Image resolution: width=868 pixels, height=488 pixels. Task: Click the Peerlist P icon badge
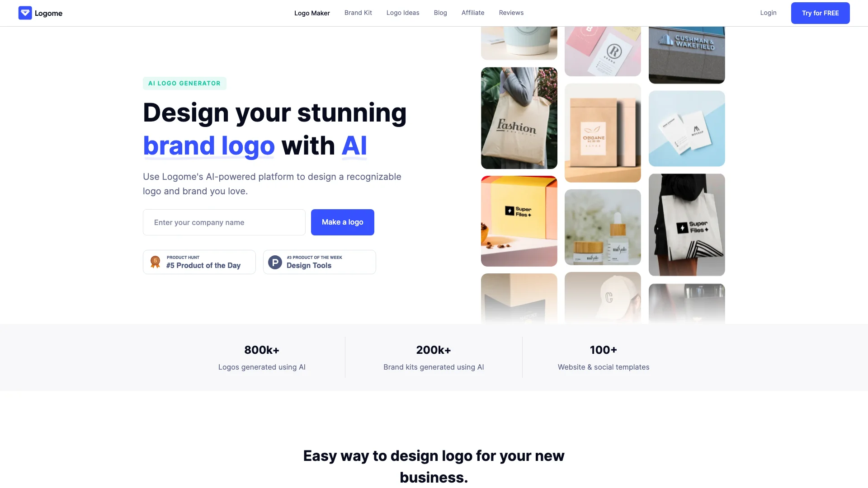click(x=275, y=262)
